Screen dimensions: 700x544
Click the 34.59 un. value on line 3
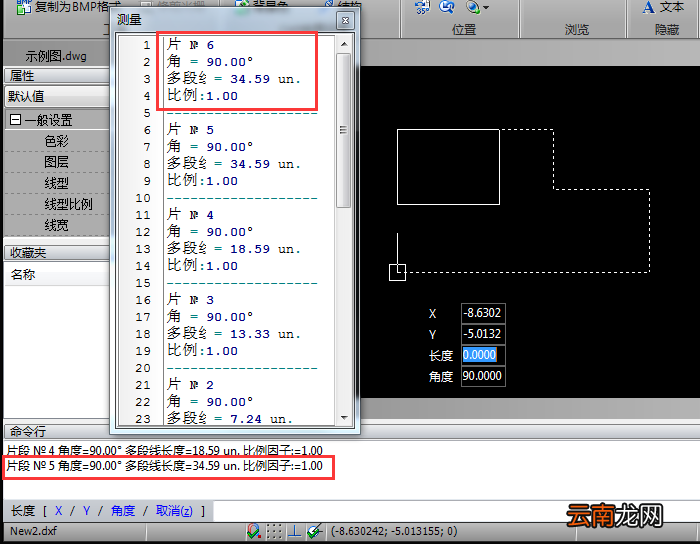tap(265, 79)
